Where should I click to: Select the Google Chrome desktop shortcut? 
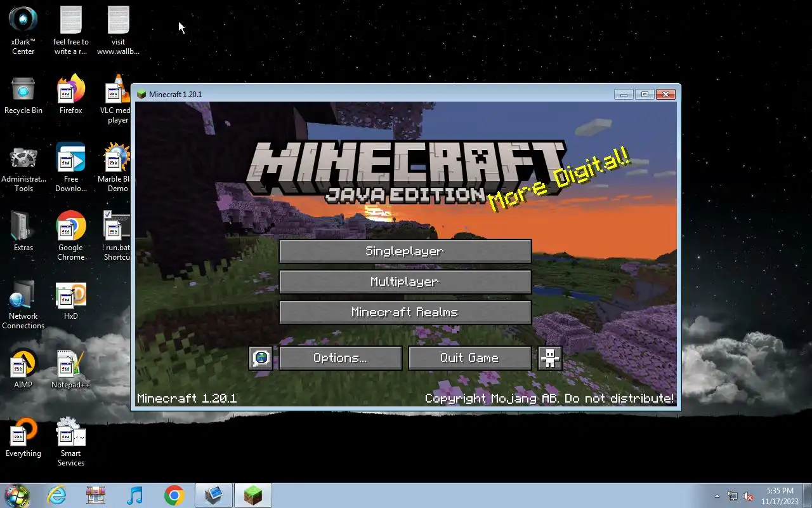pos(71,236)
